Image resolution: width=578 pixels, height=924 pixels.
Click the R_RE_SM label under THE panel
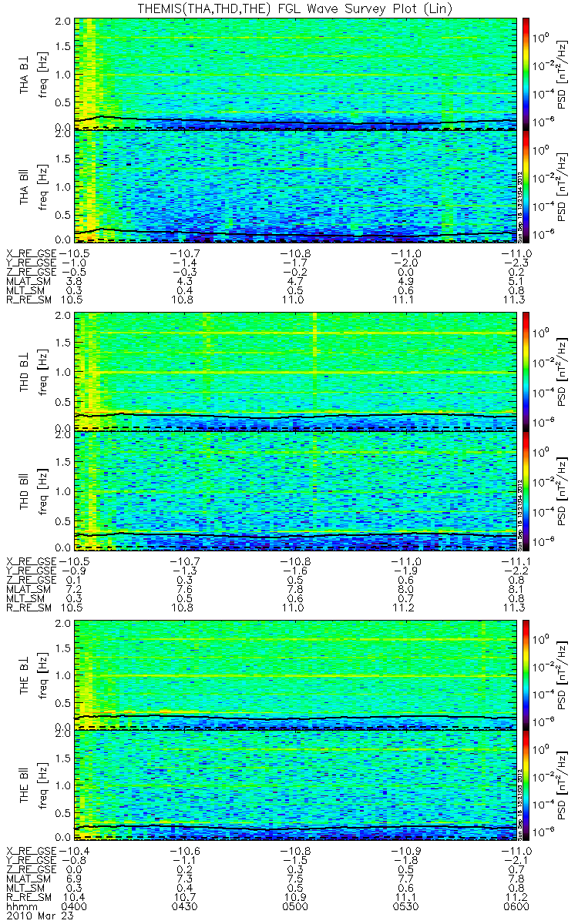(x=29, y=896)
